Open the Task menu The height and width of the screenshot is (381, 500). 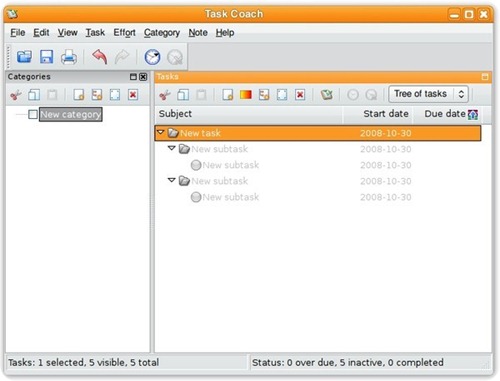(x=95, y=33)
